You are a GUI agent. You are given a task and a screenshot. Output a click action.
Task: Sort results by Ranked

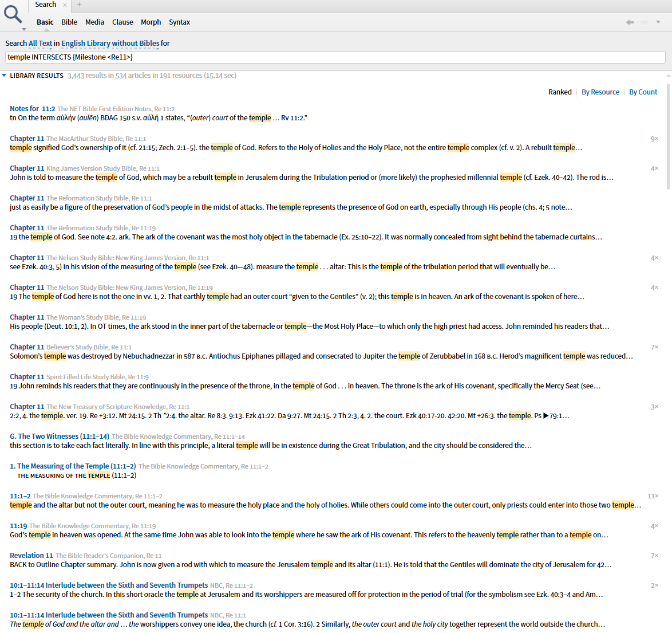[x=560, y=92]
